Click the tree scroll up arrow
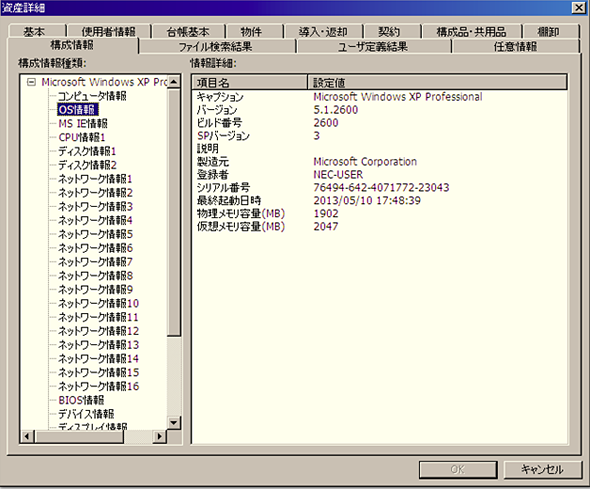 (173, 81)
